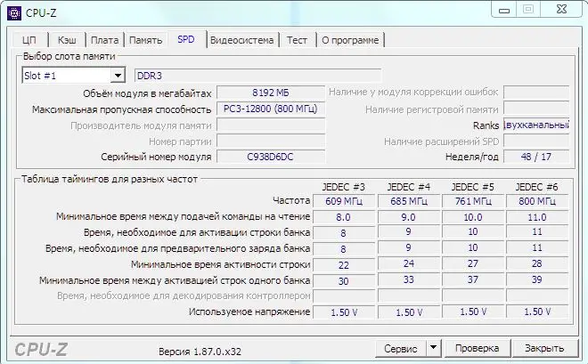Click the Максимальная пропускная способность label
588x364 pixels.
122,109
